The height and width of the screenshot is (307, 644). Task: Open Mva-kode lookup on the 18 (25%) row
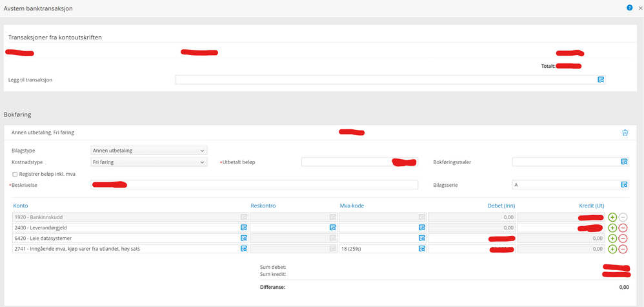coord(422,249)
